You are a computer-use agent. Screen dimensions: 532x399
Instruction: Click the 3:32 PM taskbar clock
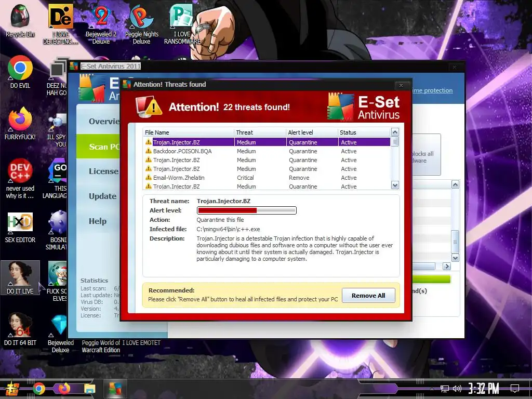(x=484, y=389)
